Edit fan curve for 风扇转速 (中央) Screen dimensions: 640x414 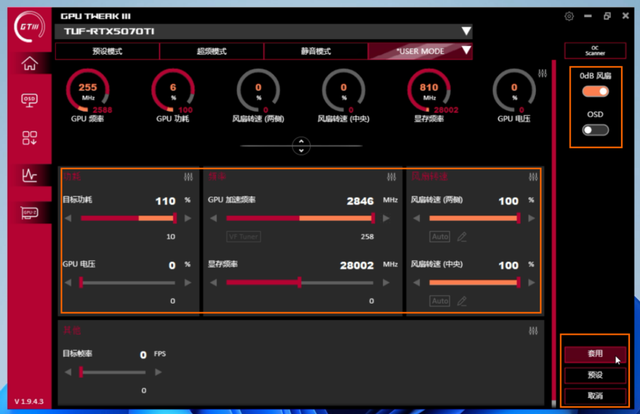click(462, 301)
